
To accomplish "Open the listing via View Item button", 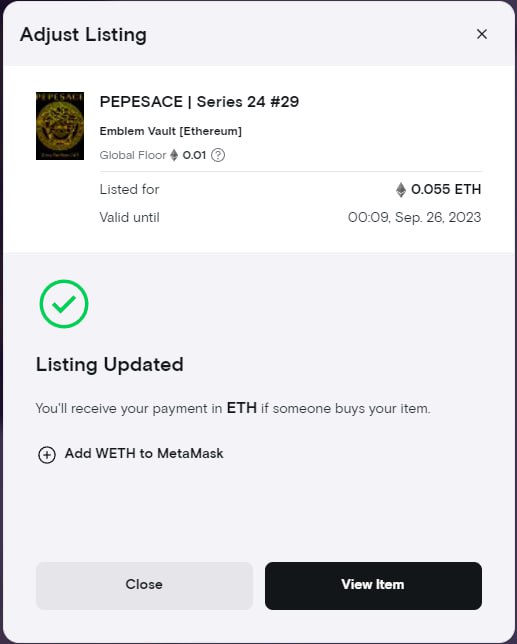I will coord(373,586).
